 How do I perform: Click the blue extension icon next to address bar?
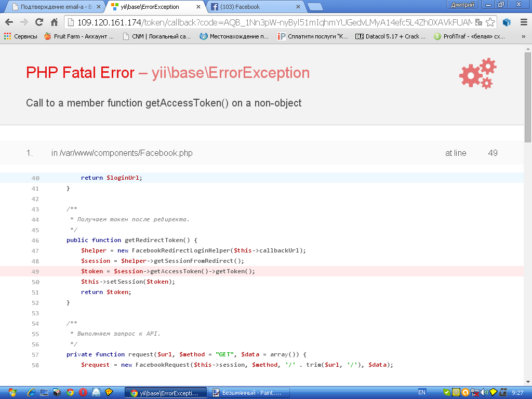coord(507,22)
